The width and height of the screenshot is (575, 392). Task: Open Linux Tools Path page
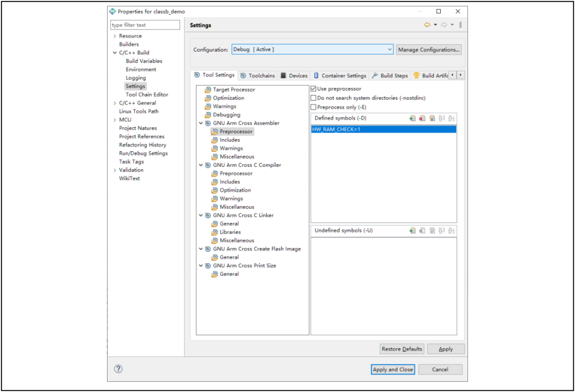138,111
